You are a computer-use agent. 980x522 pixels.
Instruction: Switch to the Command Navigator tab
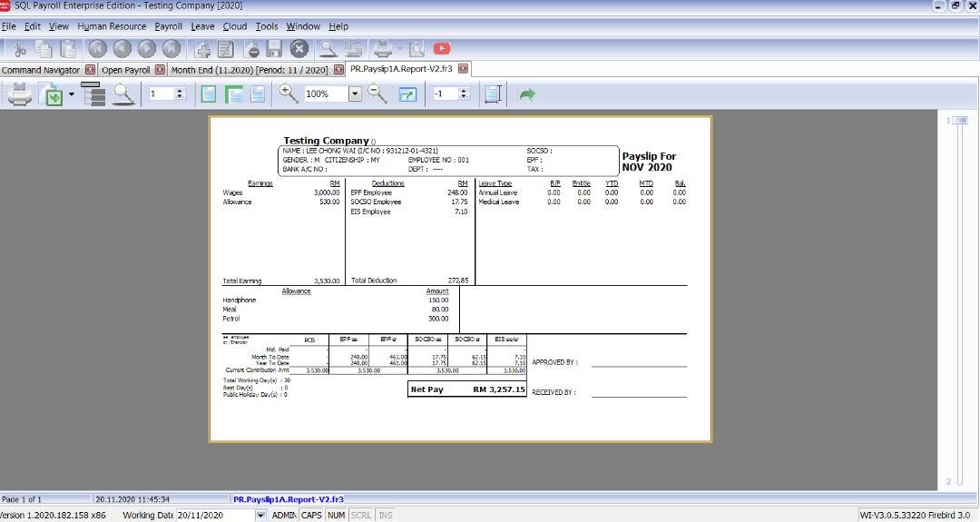pyautogui.click(x=41, y=70)
